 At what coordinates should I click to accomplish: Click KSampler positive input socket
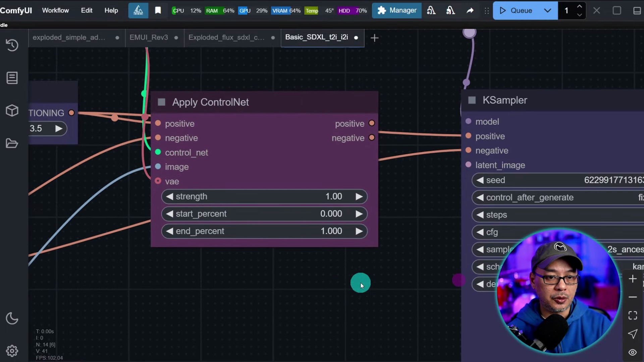469,136
